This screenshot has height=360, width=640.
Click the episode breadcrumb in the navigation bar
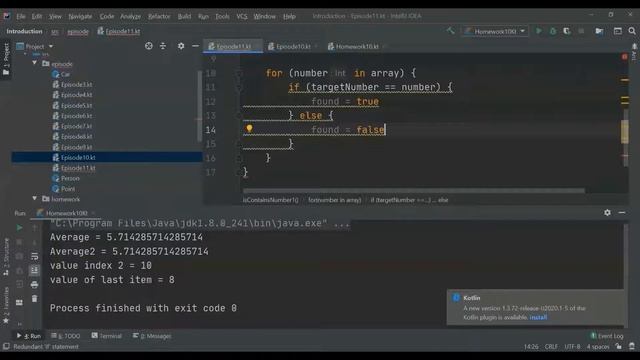(x=78, y=31)
